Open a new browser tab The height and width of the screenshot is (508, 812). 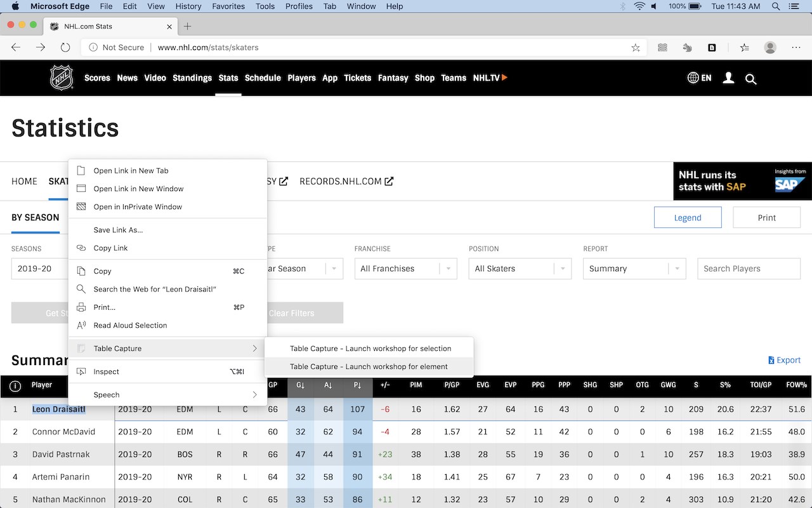click(x=187, y=26)
